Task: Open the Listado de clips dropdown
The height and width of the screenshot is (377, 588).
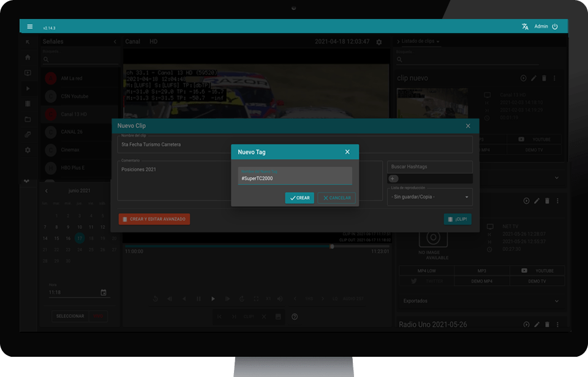Action: coord(420,41)
